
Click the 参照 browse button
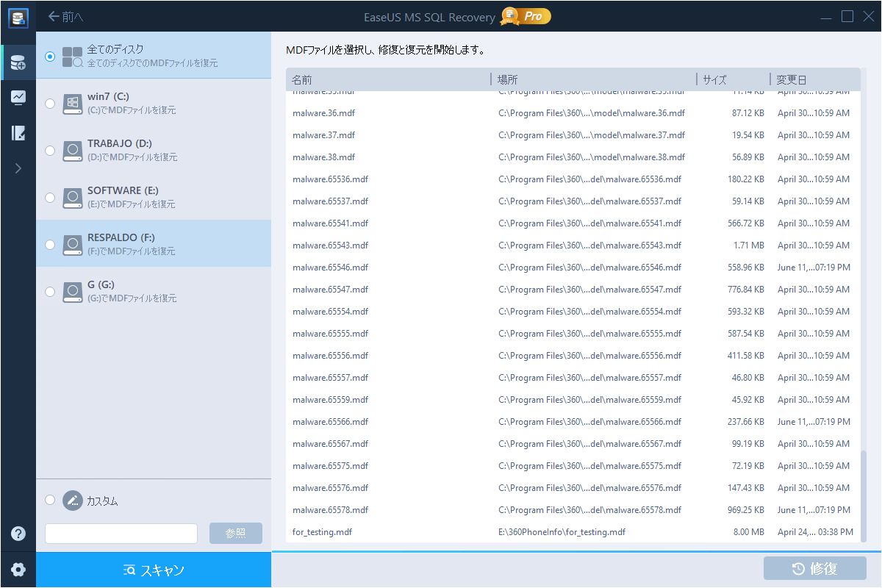pos(236,534)
